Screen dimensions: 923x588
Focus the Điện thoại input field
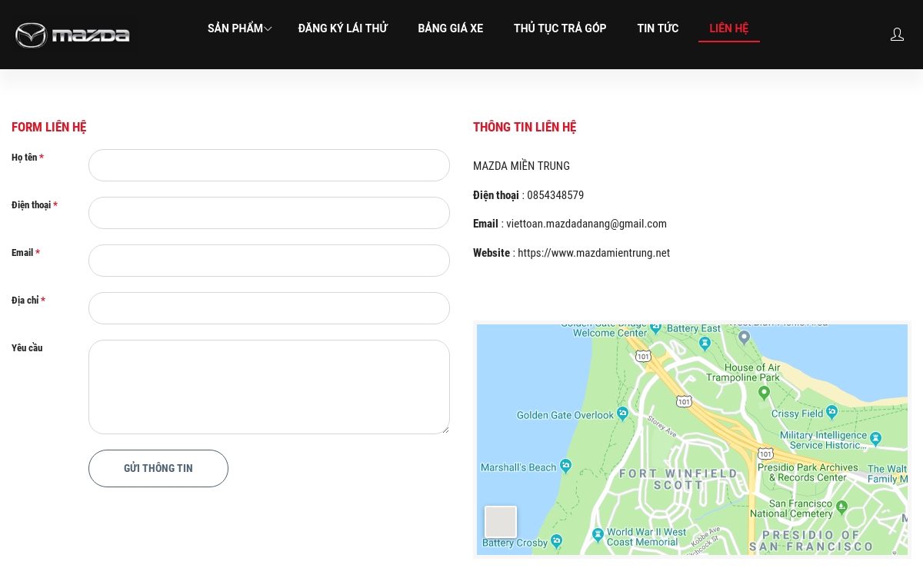(x=269, y=213)
